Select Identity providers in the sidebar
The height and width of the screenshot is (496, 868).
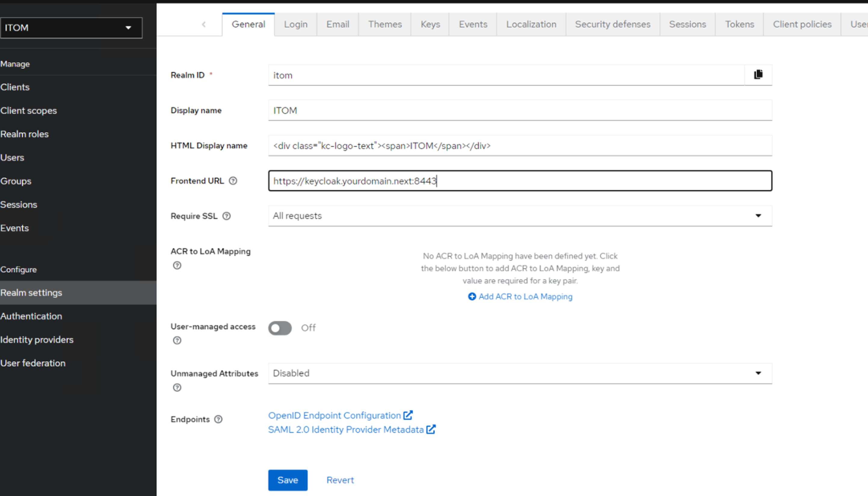click(x=37, y=339)
